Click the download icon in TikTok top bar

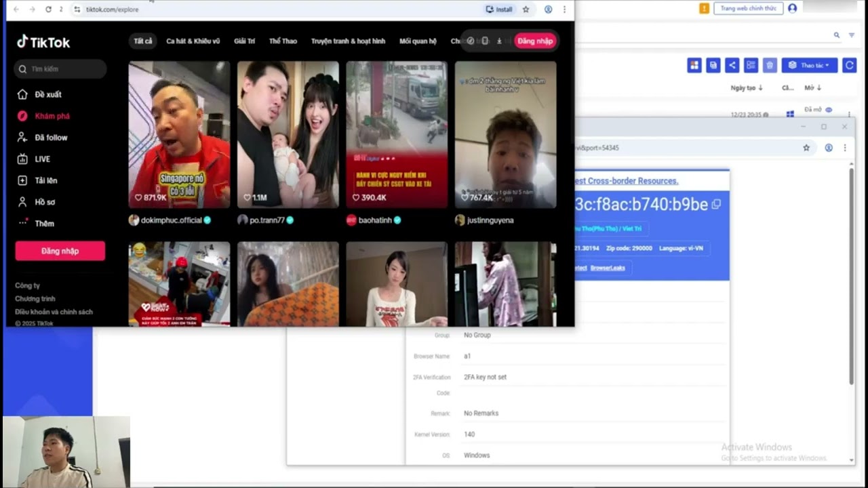point(499,41)
